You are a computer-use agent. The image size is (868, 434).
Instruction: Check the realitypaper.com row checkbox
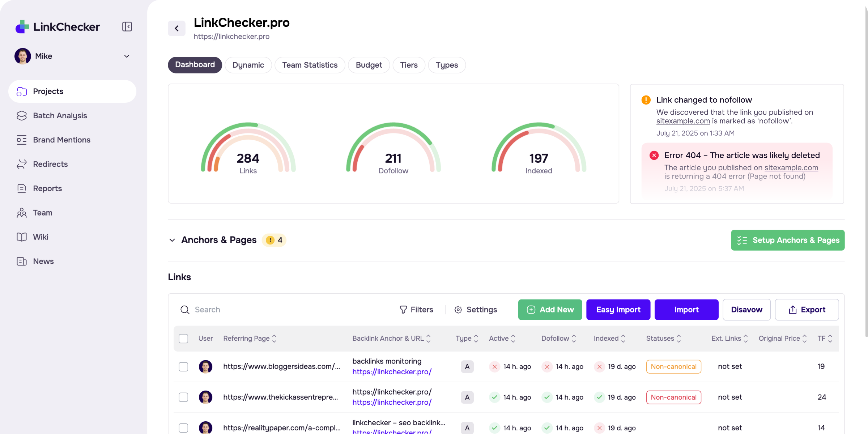(x=183, y=428)
